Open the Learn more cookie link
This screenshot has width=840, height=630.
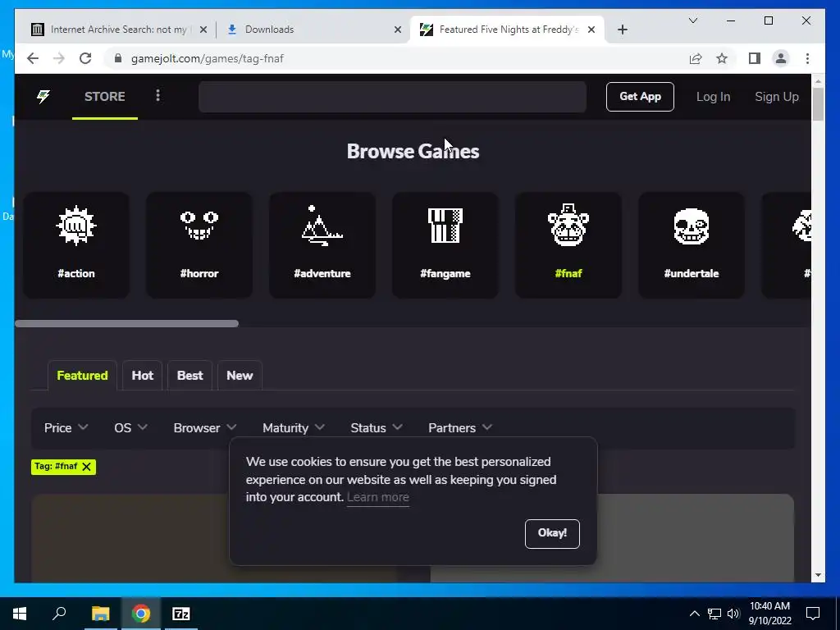(377, 497)
